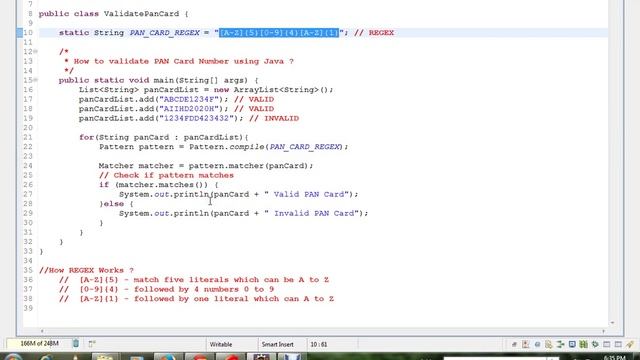This screenshot has height=360, width=640.
Task: Click the for loop statement on line 21
Action: click(x=163, y=137)
